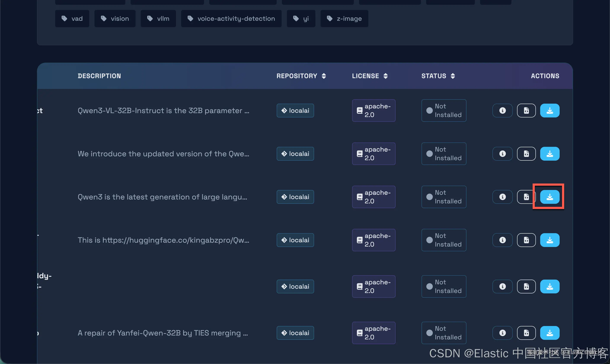Choose the z-image tag filter
This screenshot has width=610, height=364.
point(344,19)
